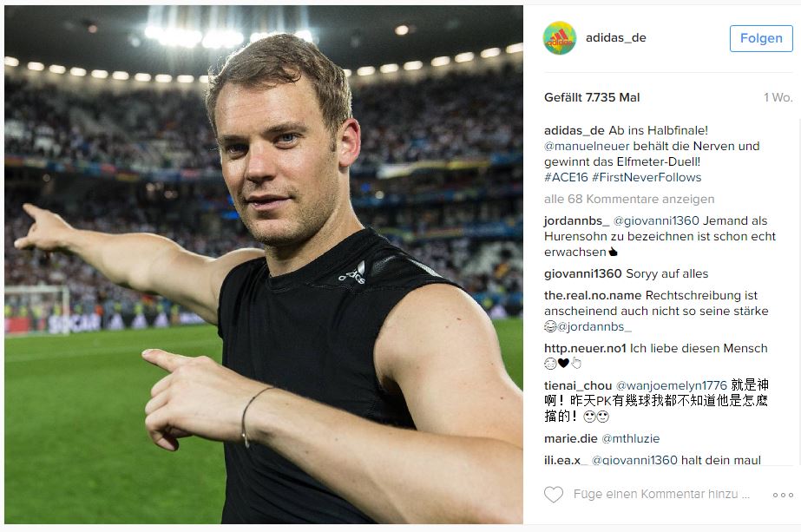Open http.neuer.no1 commenter profile
This screenshot has width=801, height=532.
585,349
